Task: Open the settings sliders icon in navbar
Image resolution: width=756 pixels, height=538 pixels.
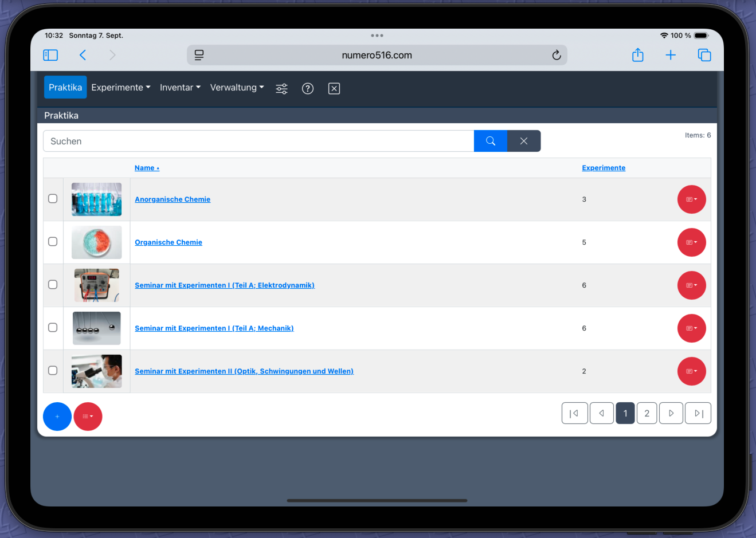Action: (x=281, y=88)
